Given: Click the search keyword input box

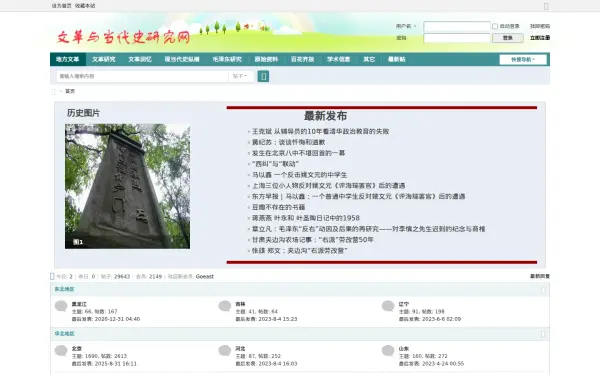Looking at the screenshot, I should click(142, 76).
